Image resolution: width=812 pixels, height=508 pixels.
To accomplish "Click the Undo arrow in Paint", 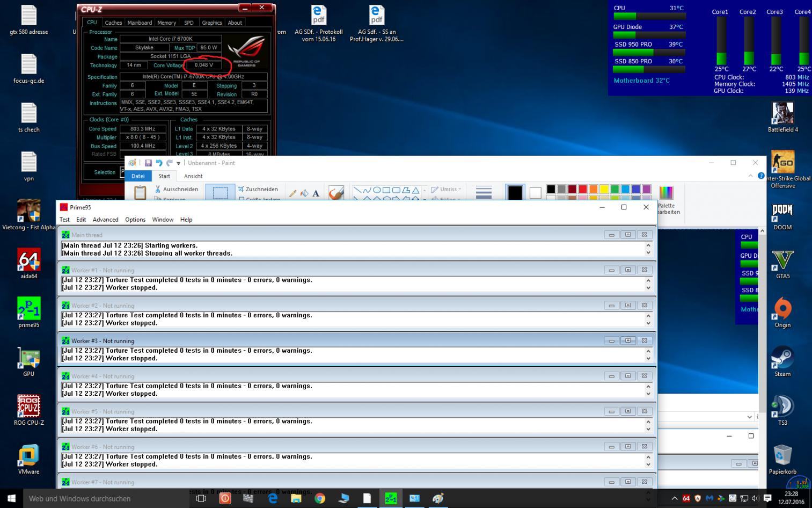I will [159, 163].
